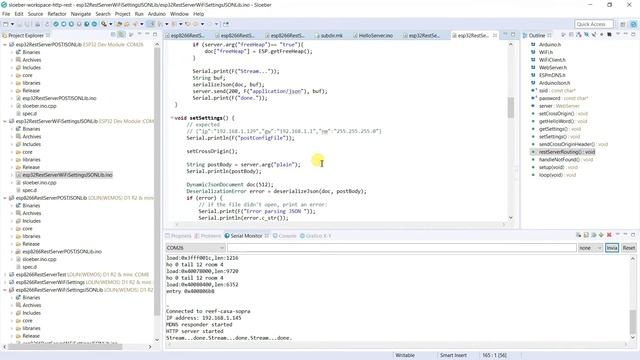Collapse esp32RestServerWiFiSettingsJSONLib project node
Image resolution: width=640 pixels, height=360 pixels.
click(x=5, y=121)
